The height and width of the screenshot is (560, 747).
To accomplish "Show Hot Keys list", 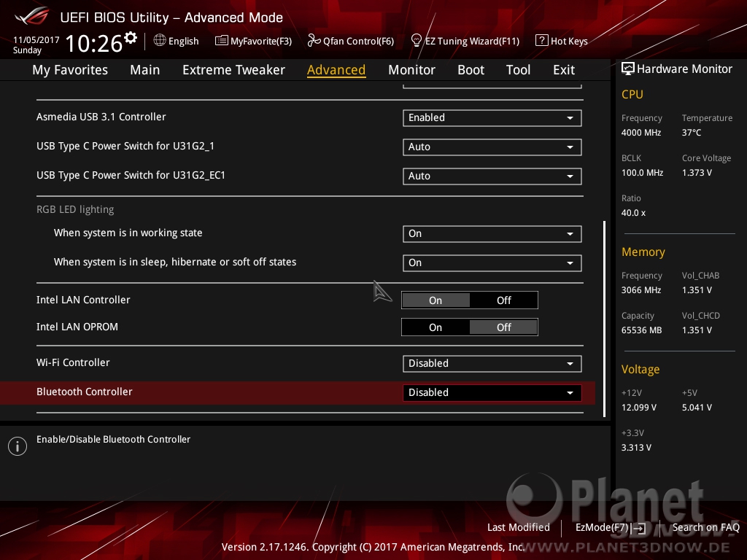I will click(569, 42).
